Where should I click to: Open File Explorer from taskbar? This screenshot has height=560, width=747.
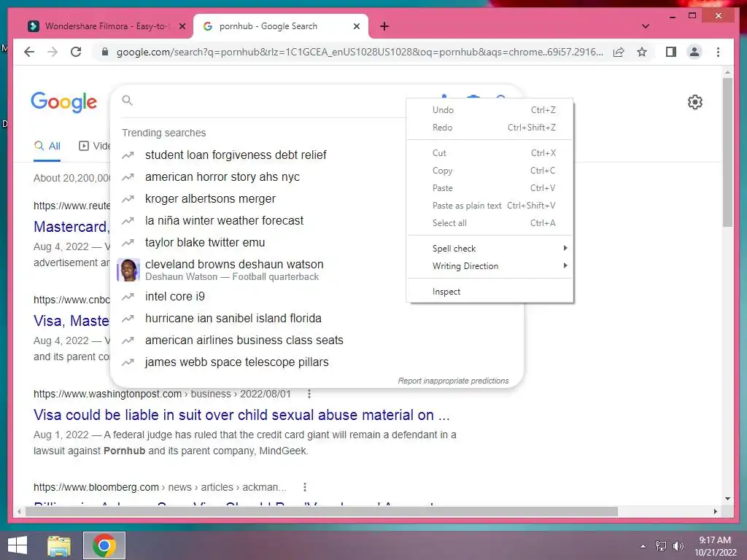59,545
